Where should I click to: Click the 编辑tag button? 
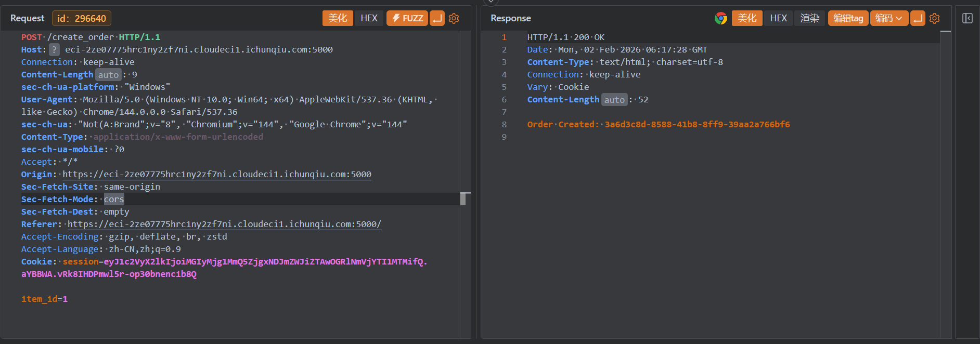coord(848,18)
